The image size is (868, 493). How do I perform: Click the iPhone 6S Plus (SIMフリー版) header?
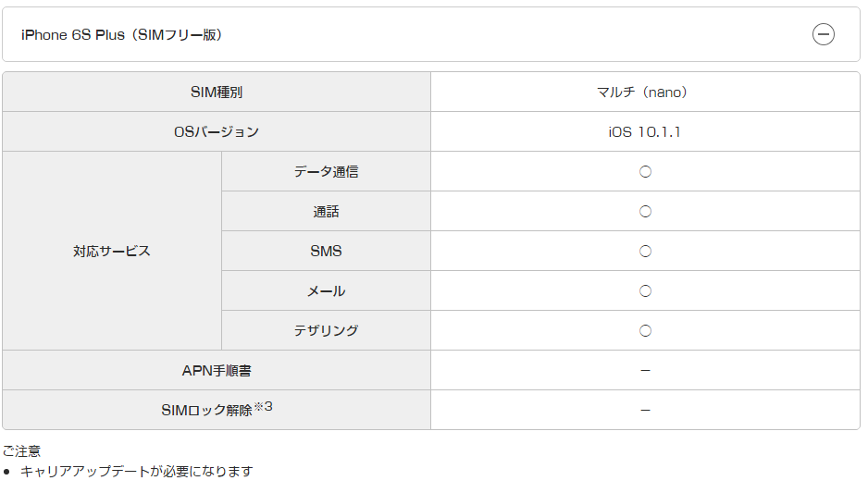pyautogui.click(x=431, y=34)
